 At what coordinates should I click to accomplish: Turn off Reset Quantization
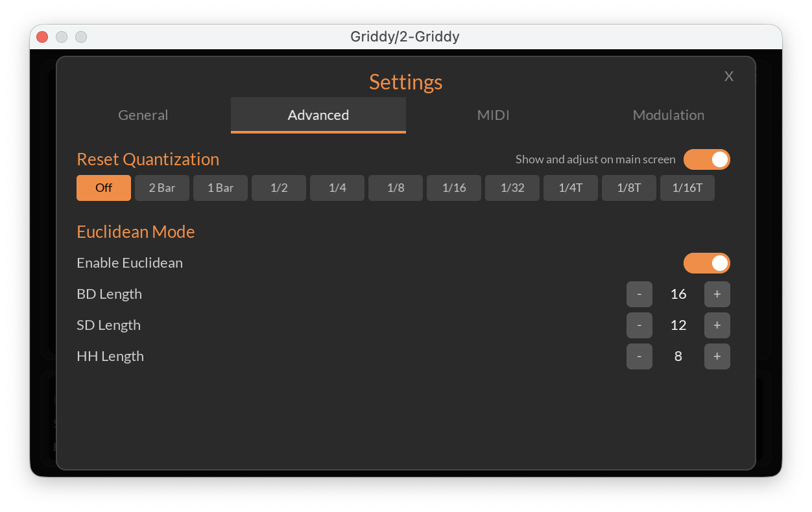tap(103, 187)
